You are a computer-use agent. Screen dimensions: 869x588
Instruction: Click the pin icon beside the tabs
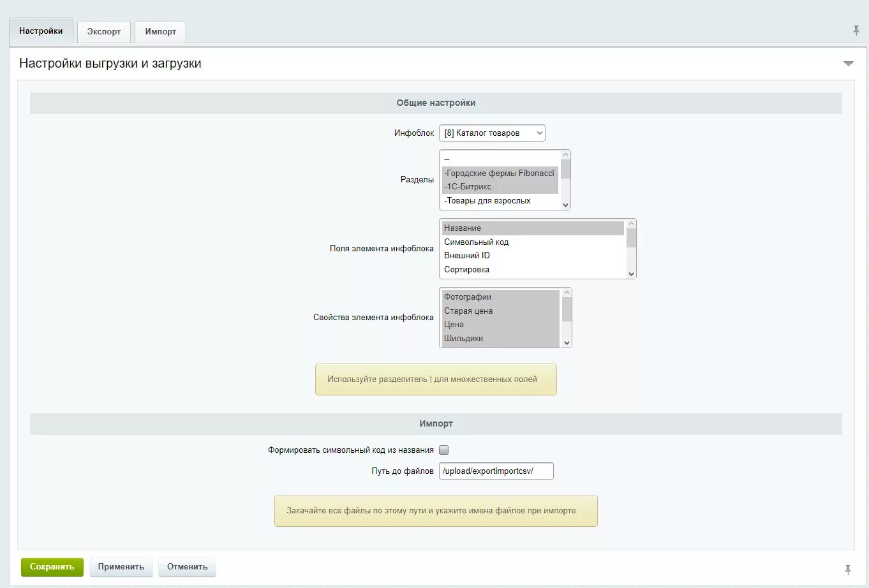pyautogui.click(x=856, y=31)
